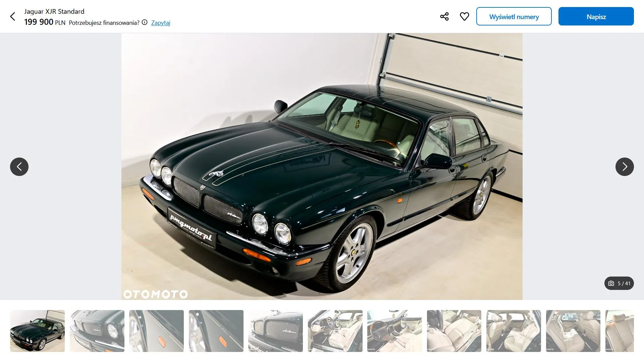The image size is (644, 362).
Task: Select fourth thumbnail of fender marker
Action: [216, 331]
